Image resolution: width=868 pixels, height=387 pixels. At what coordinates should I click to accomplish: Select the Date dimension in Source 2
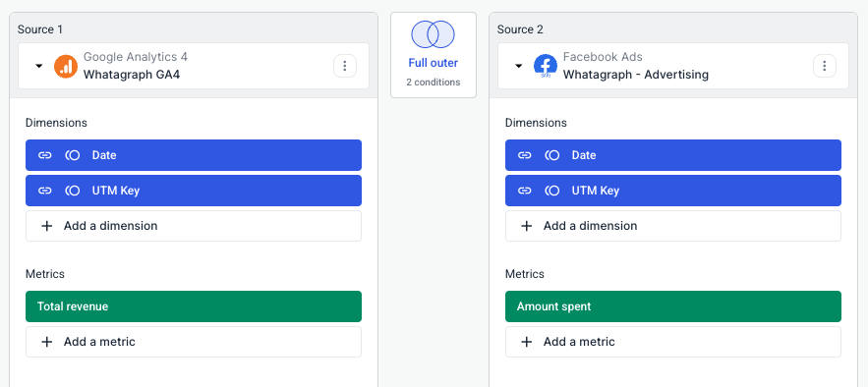point(673,155)
